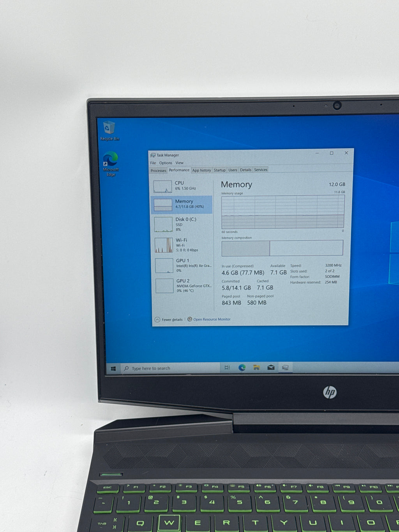The width and height of the screenshot is (399, 532).
Task: Collapse view with Fewer details arrow
Action: pos(157,320)
